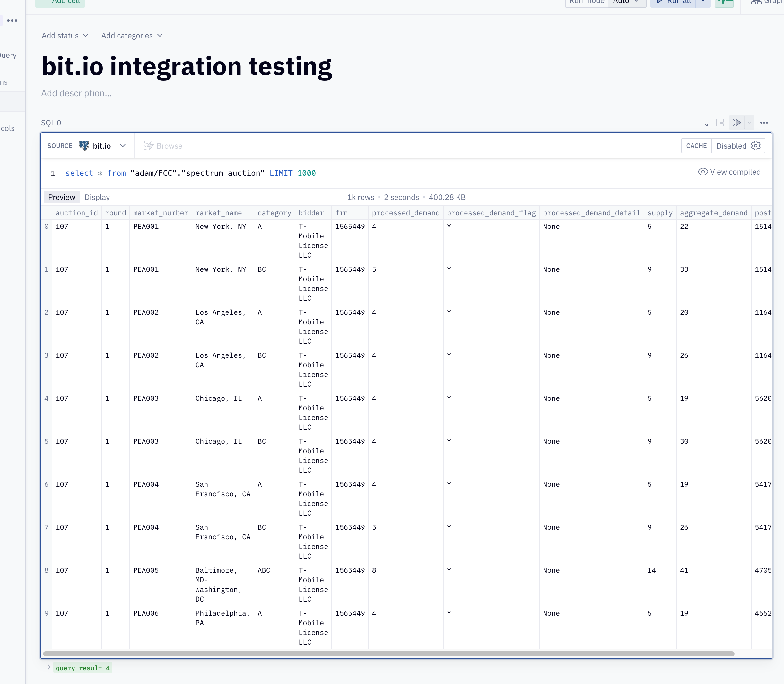Toggle the Disabled cache setting

pyautogui.click(x=731, y=146)
